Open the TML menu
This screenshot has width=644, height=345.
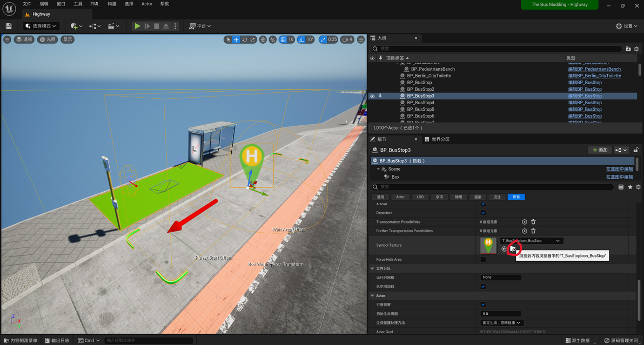click(x=95, y=4)
